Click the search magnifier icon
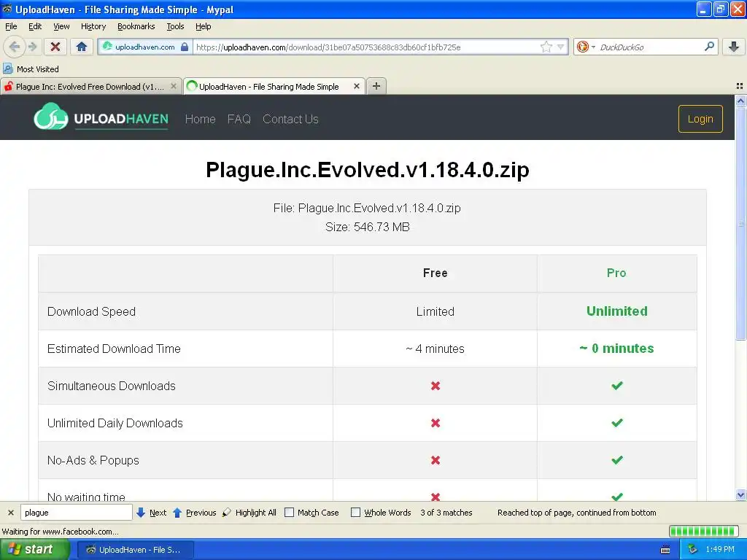Screen dimensions: 747x560 click(709, 47)
